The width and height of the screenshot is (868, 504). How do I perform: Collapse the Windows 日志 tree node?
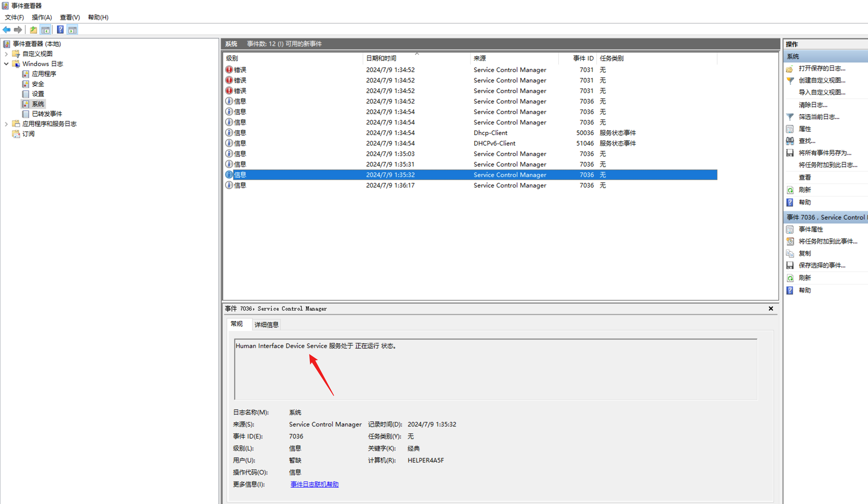click(6, 64)
